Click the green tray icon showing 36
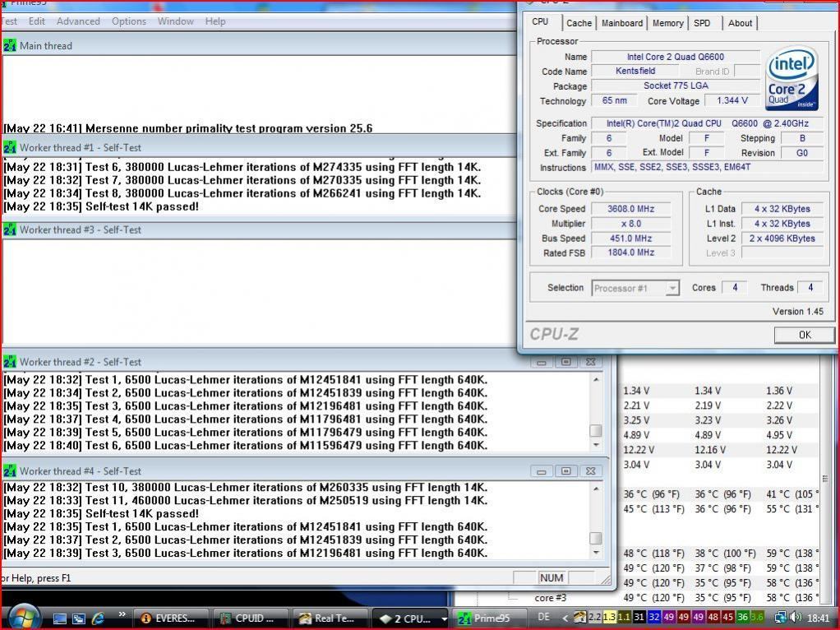This screenshot has height=630, width=840. click(x=742, y=617)
